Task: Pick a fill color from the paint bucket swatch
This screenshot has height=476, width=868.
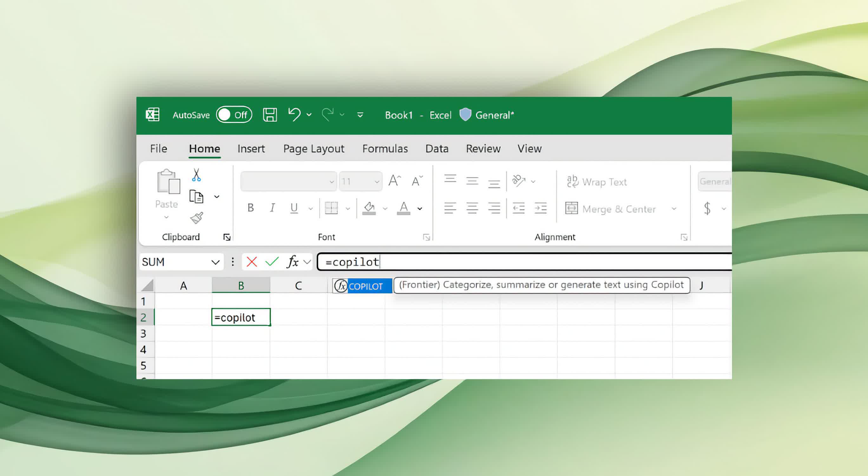Action: [369, 208]
